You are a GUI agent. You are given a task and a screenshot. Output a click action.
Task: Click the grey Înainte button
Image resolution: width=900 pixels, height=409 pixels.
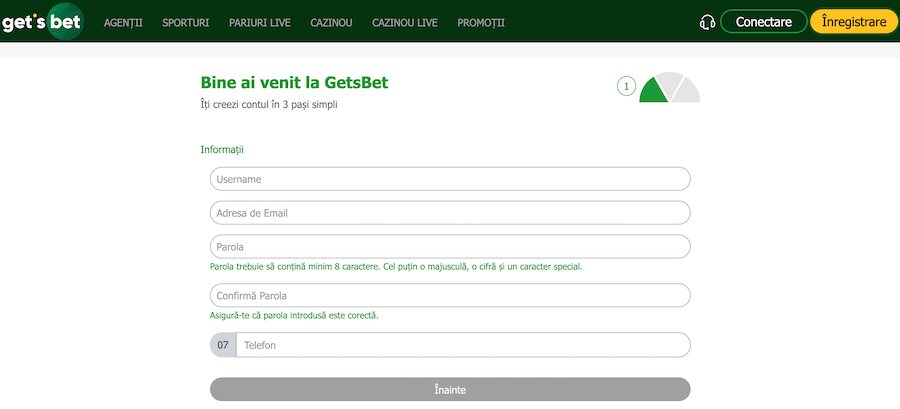point(450,389)
